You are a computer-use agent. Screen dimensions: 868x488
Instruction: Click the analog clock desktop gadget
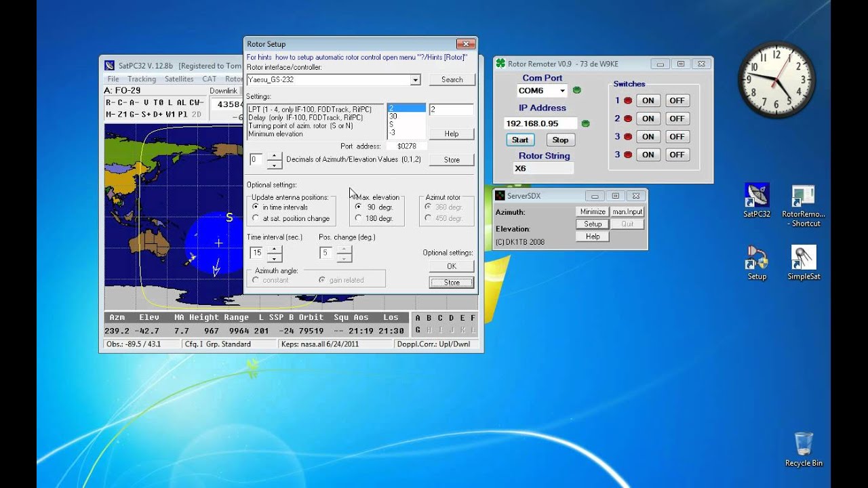(776, 79)
